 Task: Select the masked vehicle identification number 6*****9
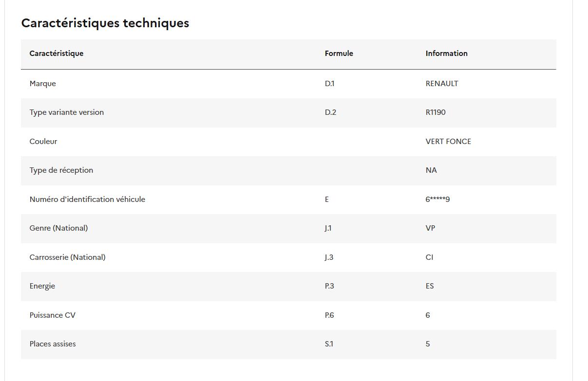click(x=437, y=200)
